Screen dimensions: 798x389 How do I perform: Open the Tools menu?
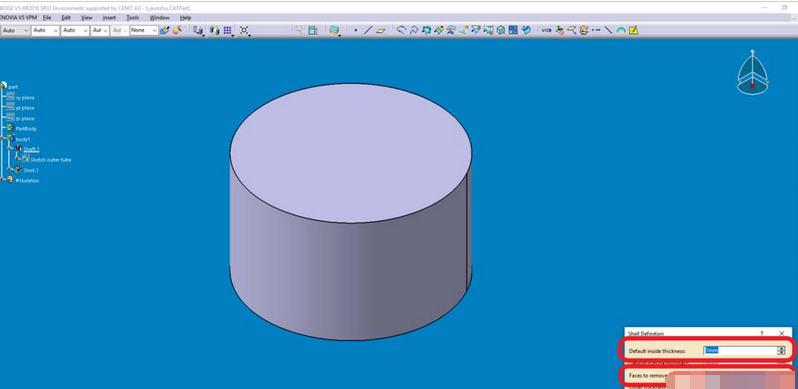click(x=132, y=17)
